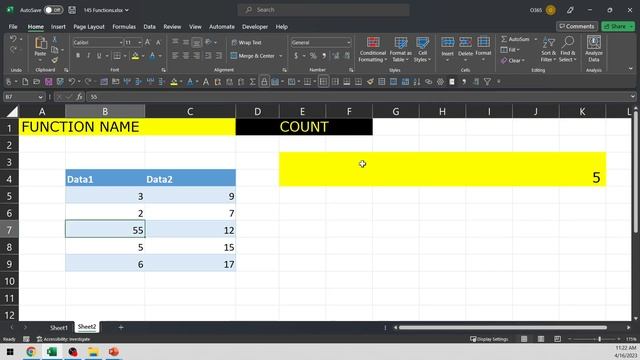Open Format as Table gallery

pos(400,49)
